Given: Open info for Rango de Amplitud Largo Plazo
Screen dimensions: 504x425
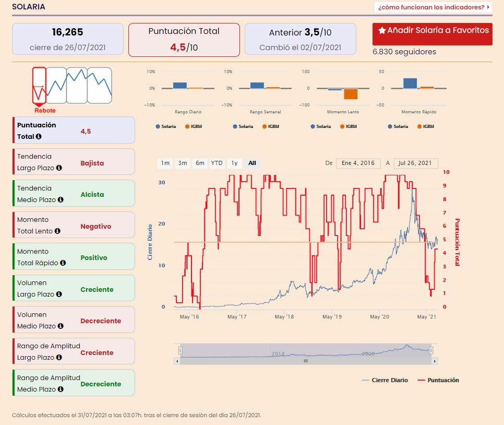Looking at the screenshot, I should click(x=59, y=358).
